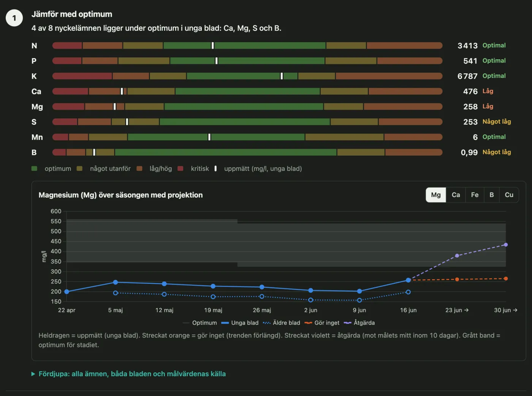This screenshot has height=396, width=532.
Task: Click the red 'kritisk' legend swatch
Action: (180, 169)
